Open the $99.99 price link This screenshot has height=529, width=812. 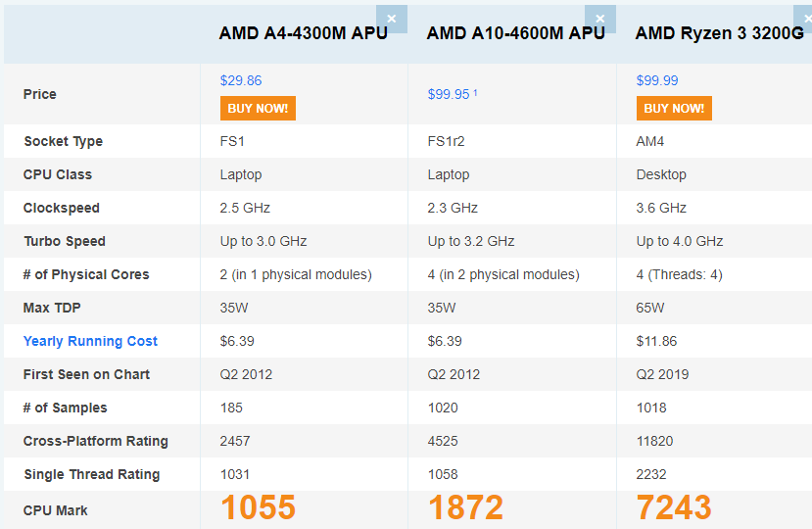[657, 80]
